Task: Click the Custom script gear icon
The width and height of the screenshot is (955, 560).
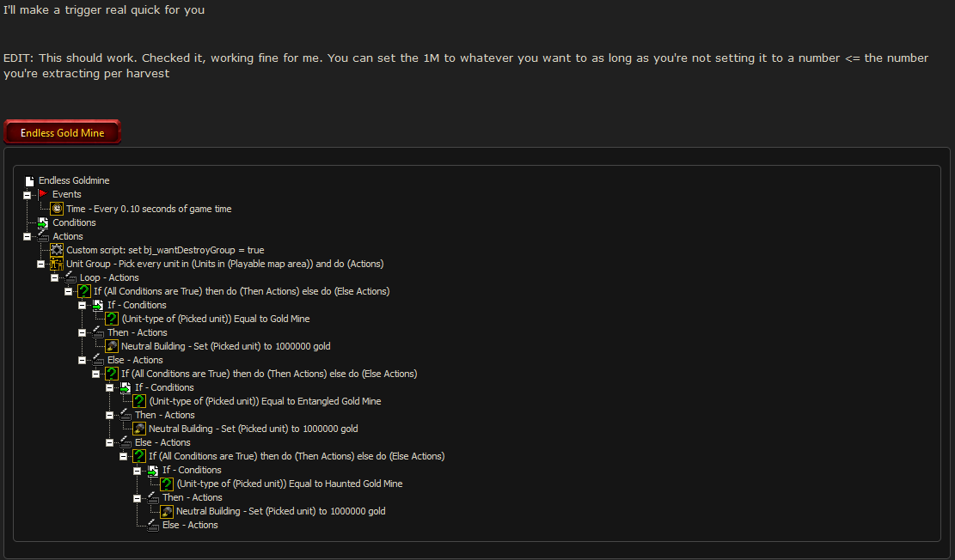Action: [57, 250]
